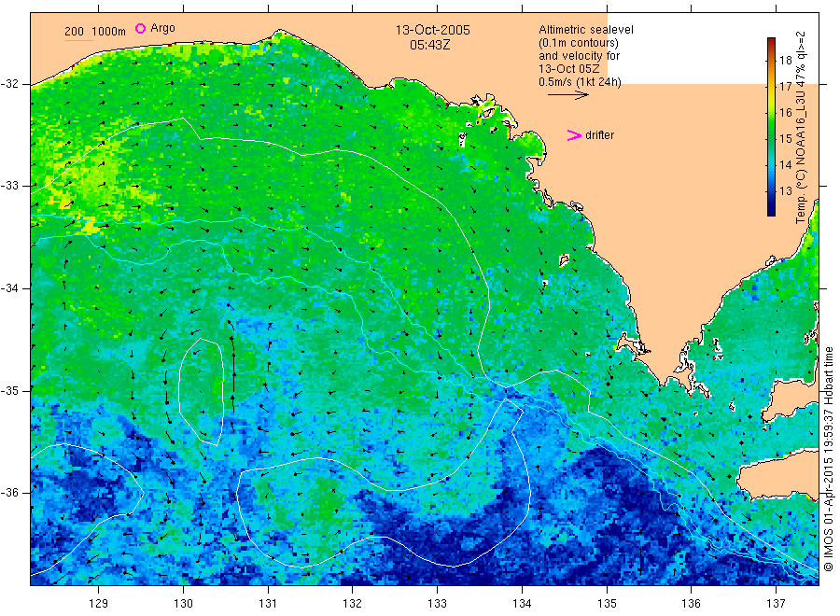The image size is (840, 616).
Task: Click the '200' depth legend label
Action: coord(74,32)
